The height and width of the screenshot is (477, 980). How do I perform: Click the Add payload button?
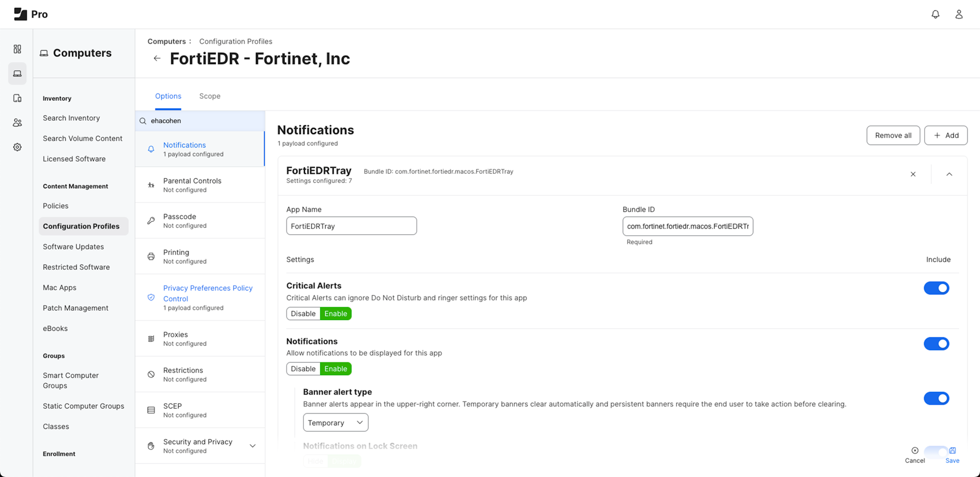(945, 135)
